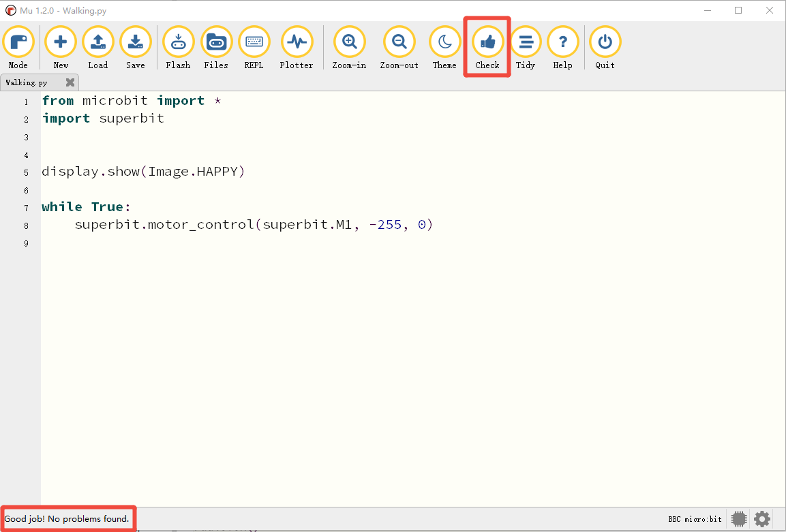Viewport: 786px width, 532px height.
Task: Zoom-out the editor text
Action: tap(399, 48)
